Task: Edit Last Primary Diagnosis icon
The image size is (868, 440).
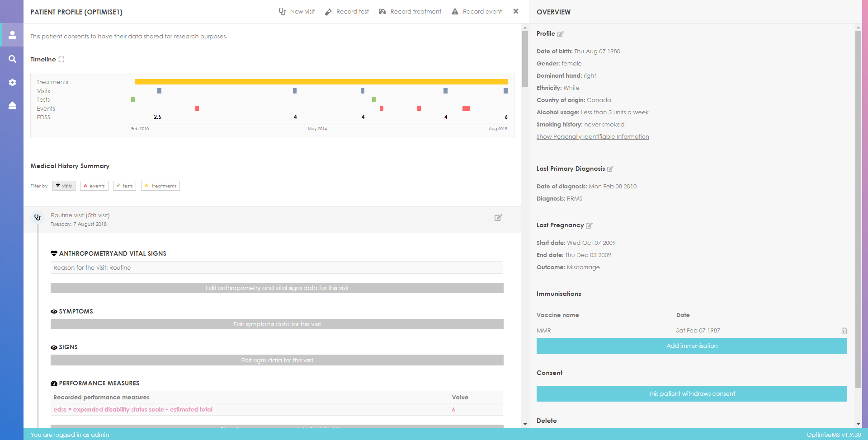Action: click(610, 169)
